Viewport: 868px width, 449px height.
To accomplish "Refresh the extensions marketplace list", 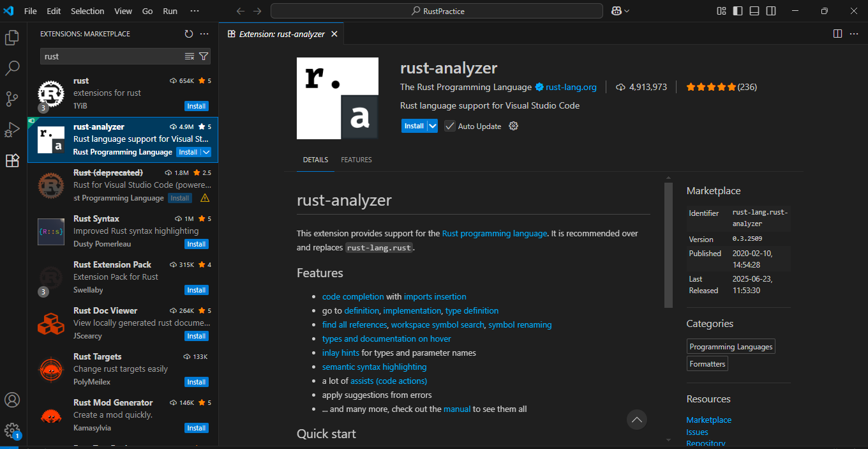I will click(x=188, y=34).
